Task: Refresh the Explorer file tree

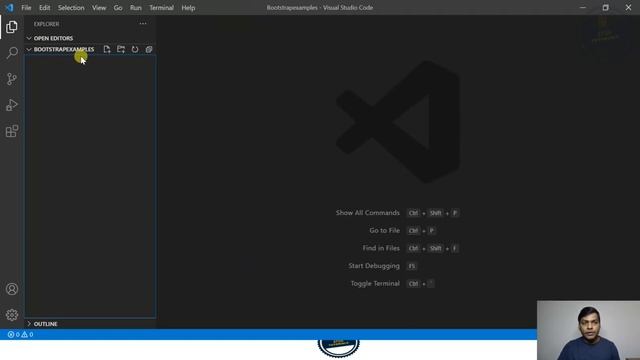Action: click(135, 49)
